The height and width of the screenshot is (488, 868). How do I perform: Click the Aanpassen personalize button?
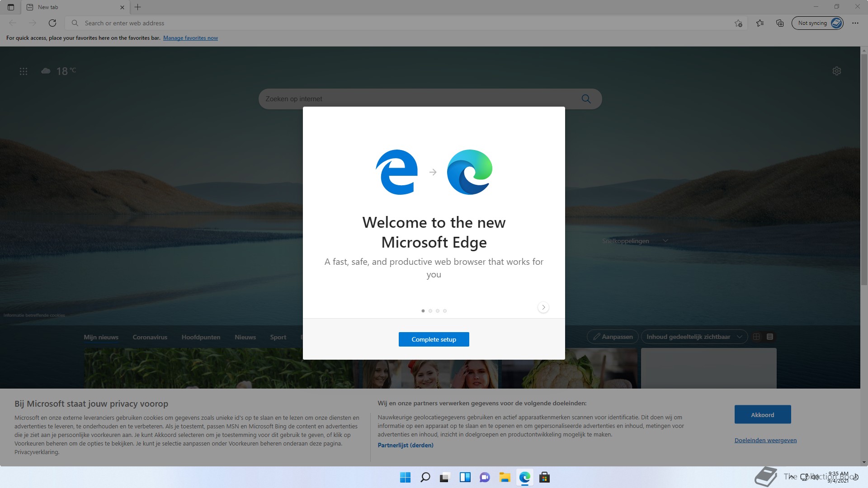click(613, 337)
